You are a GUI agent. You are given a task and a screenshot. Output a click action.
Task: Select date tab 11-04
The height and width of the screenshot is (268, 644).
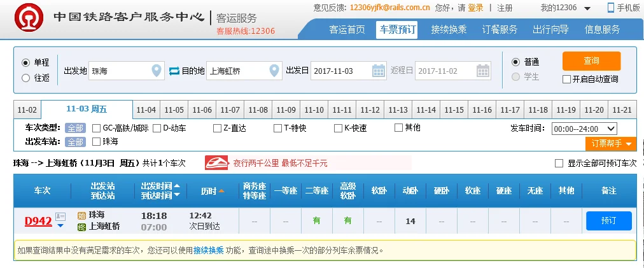coord(146,110)
